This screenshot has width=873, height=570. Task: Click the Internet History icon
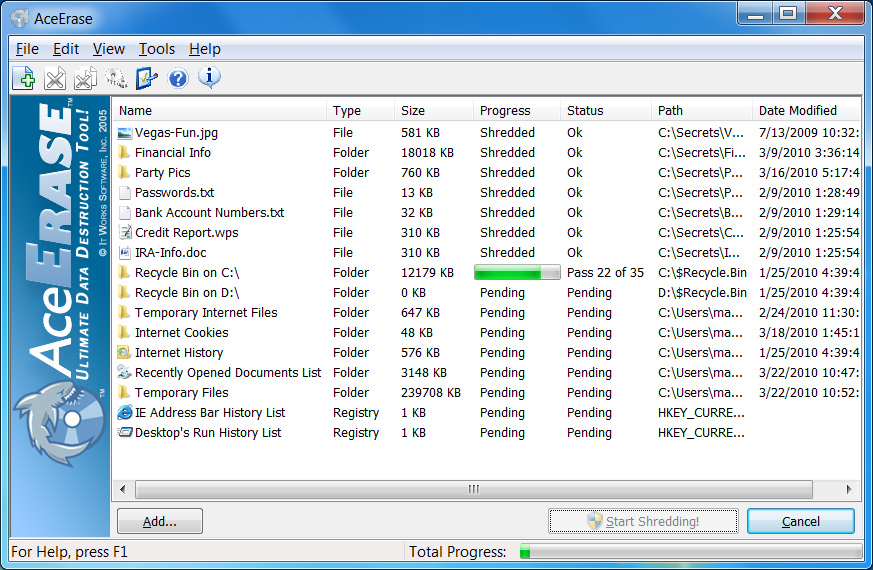pos(124,352)
